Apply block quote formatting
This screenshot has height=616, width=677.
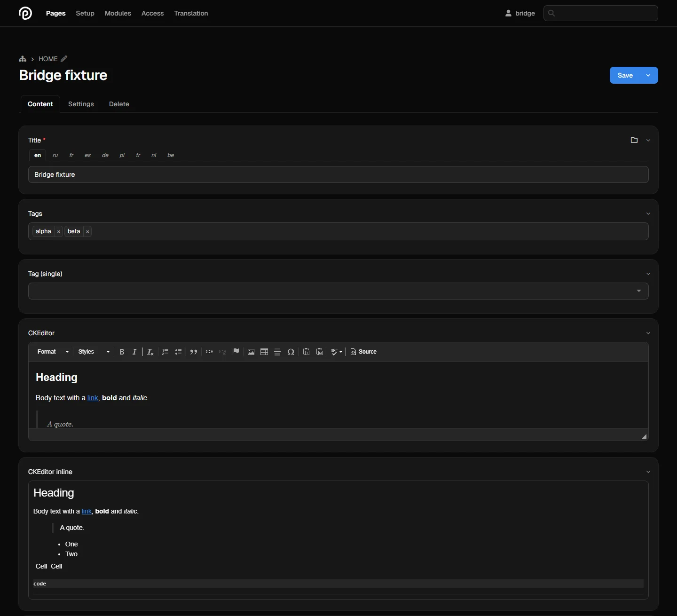(194, 352)
